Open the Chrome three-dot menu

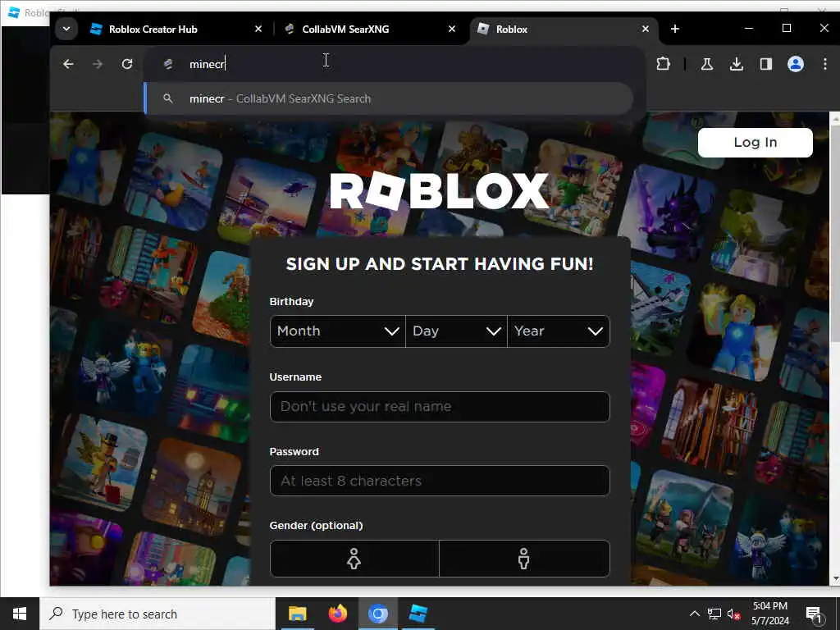825,64
